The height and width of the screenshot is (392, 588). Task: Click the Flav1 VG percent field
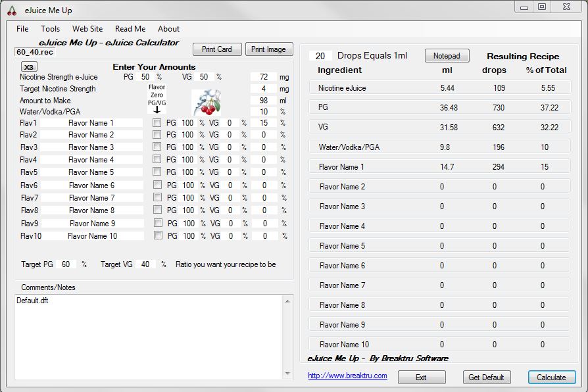click(230, 123)
